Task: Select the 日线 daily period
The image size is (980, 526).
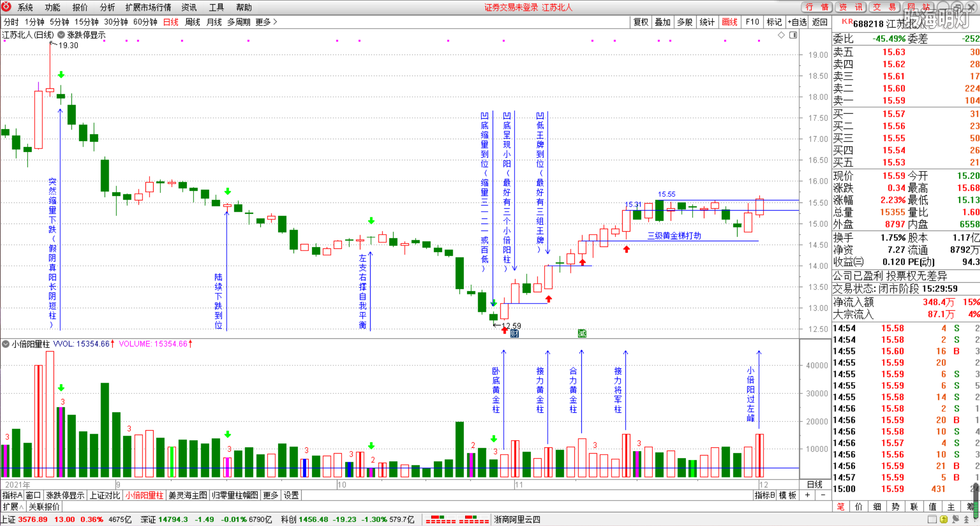Action: (171, 22)
